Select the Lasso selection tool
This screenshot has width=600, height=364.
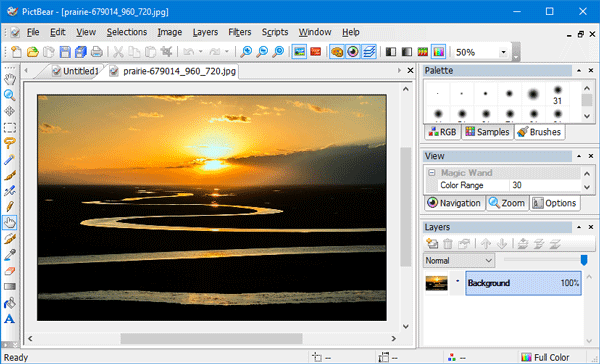click(10, 143)
